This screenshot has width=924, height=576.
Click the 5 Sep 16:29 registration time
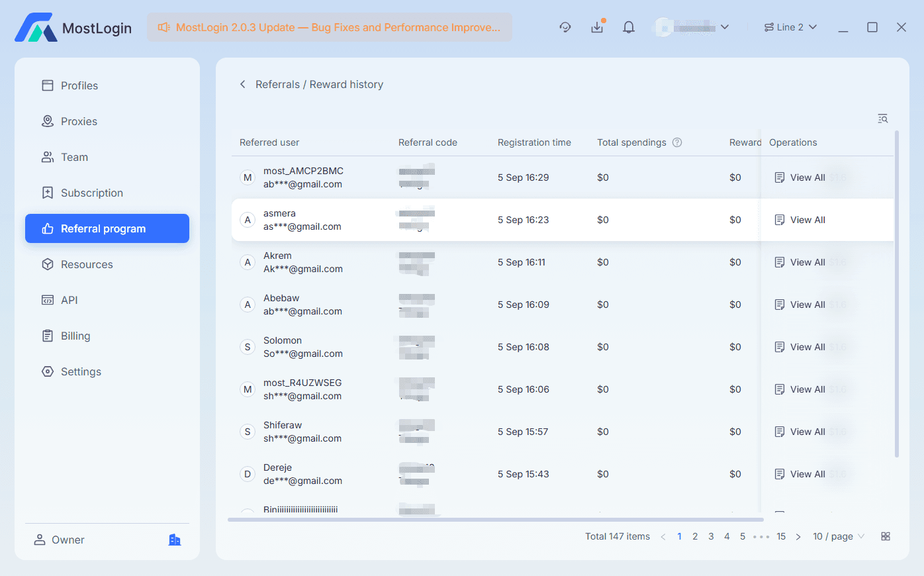523,177
